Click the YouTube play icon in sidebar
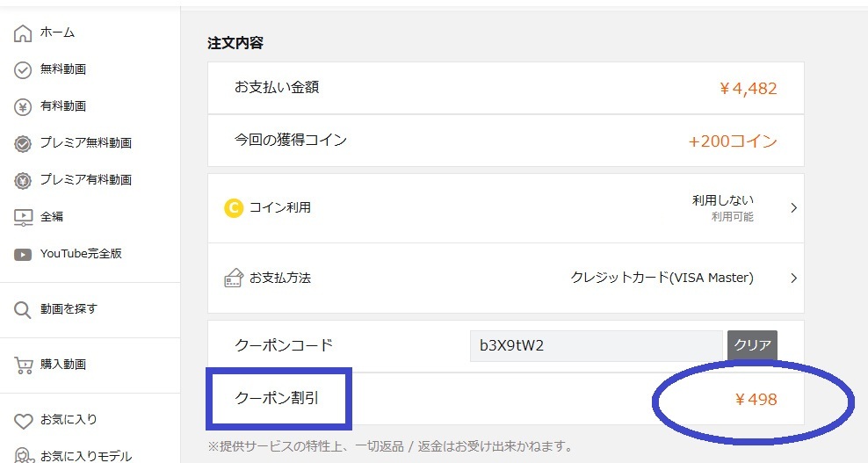This screenshot has width=868, height=463. [x=23, y=255]
